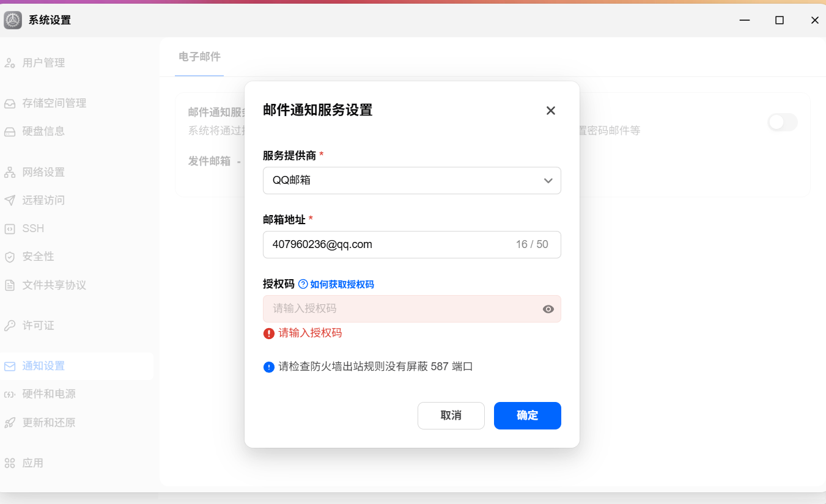
Task: Select SSH in the sidebar
Action: point(77,228)
